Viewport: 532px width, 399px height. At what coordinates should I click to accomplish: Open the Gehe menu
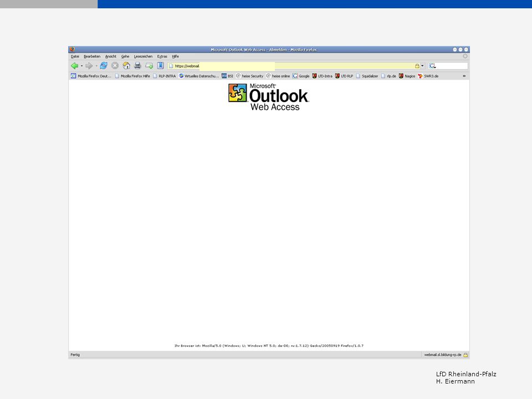tap(125, 57)
